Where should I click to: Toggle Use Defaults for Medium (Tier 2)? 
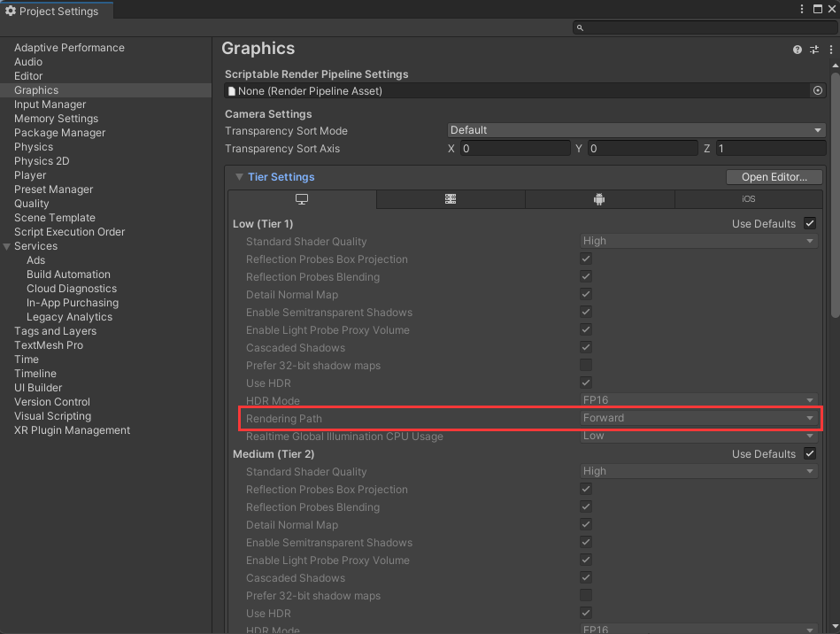pyautogui.click(x=809, y=454)
